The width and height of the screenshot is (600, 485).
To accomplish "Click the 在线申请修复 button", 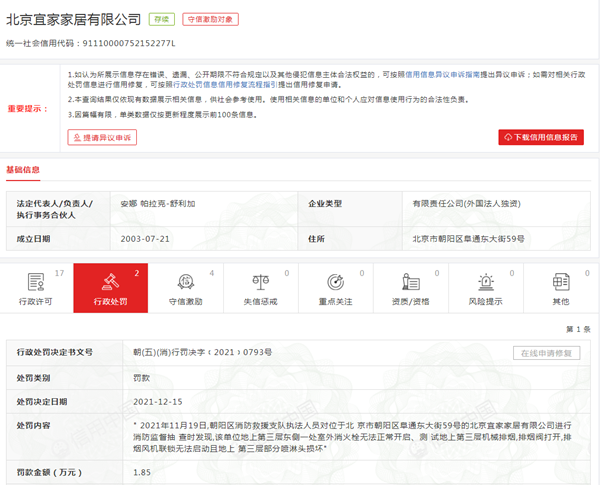I will pos(549,353).
